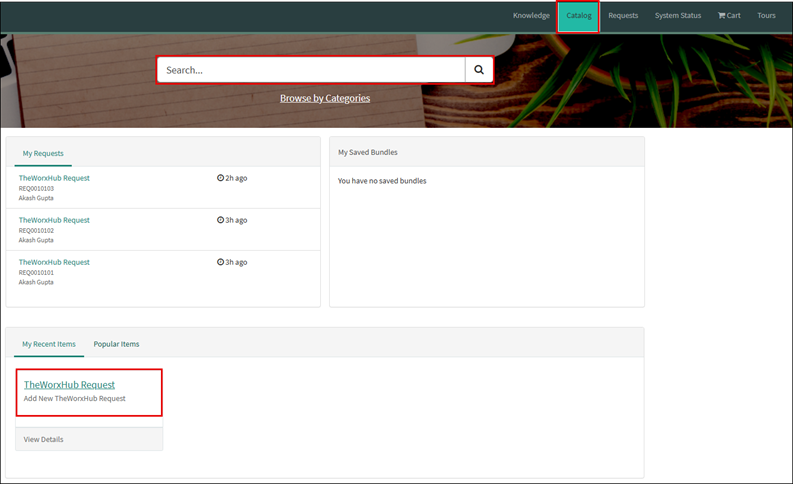Open Knowledge in the top navigation
The image size is (793, 484).
coord(531,16)
